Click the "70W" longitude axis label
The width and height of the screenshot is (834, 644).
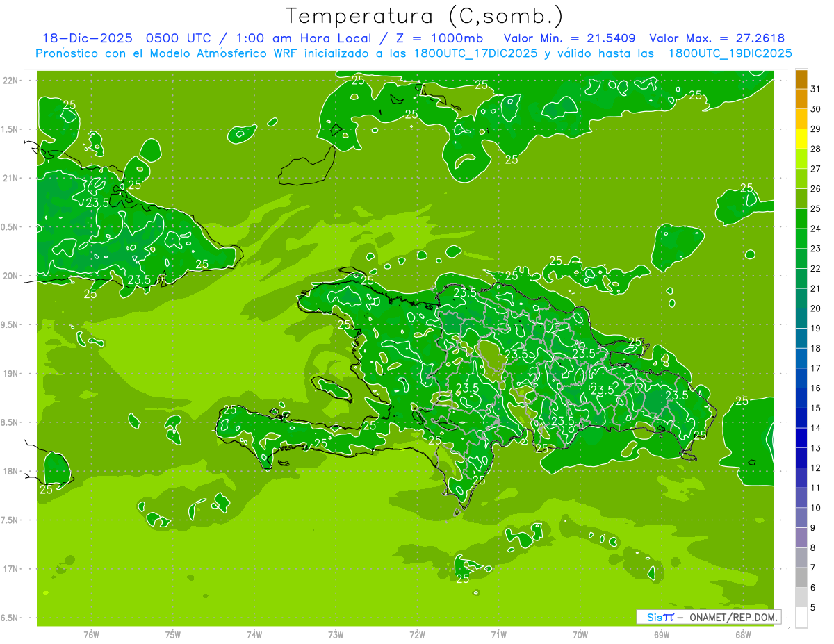click(x=580, y=634)
